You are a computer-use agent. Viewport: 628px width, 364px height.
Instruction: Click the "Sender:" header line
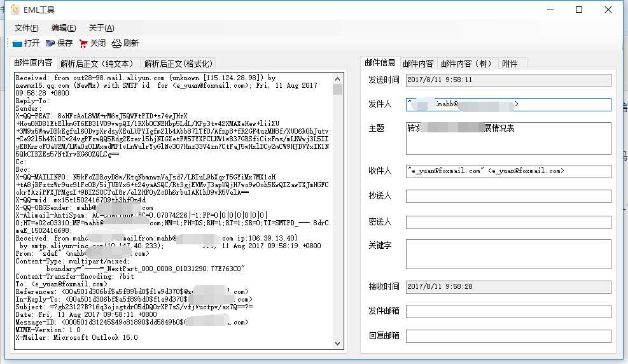point(28,109)
